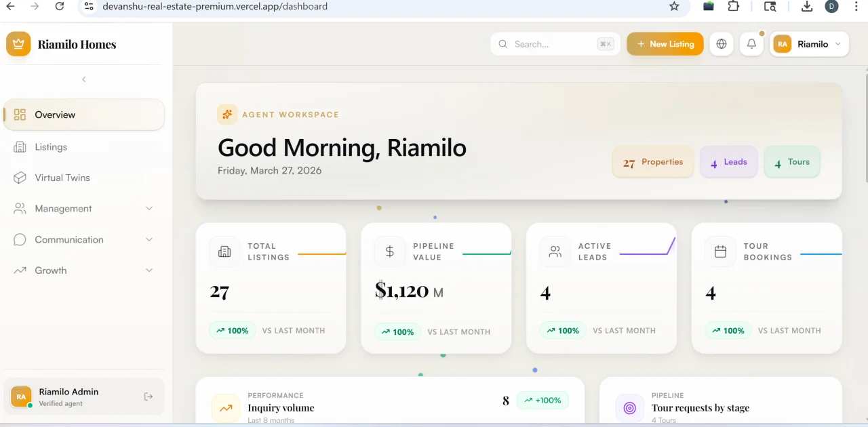Click the 100% badge in Total Listings card
The image size is (868, 427).
tap(233, 331)
